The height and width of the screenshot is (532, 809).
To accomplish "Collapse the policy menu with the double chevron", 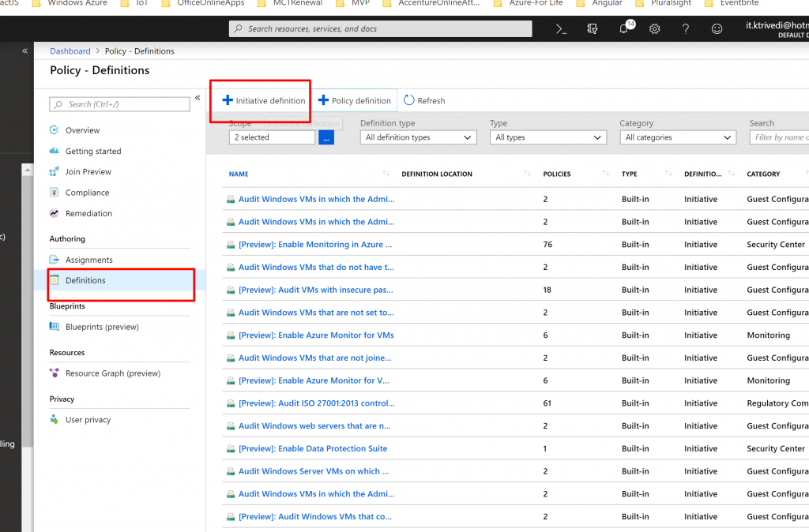I will [198, 98].
